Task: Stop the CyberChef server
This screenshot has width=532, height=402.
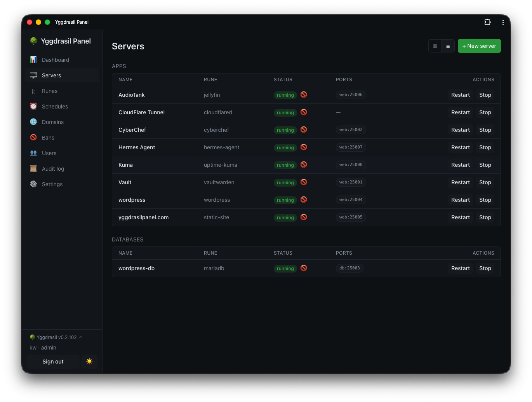Action: tap(485, 130)
